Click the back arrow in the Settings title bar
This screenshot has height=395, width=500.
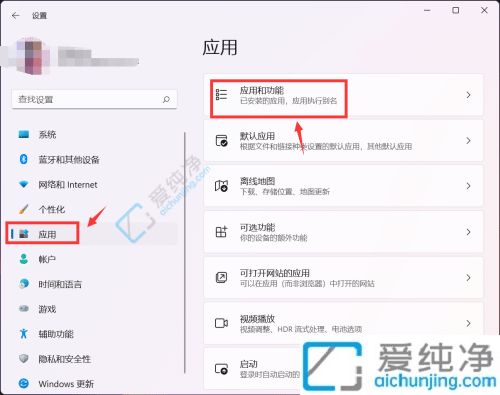[16, 15]
